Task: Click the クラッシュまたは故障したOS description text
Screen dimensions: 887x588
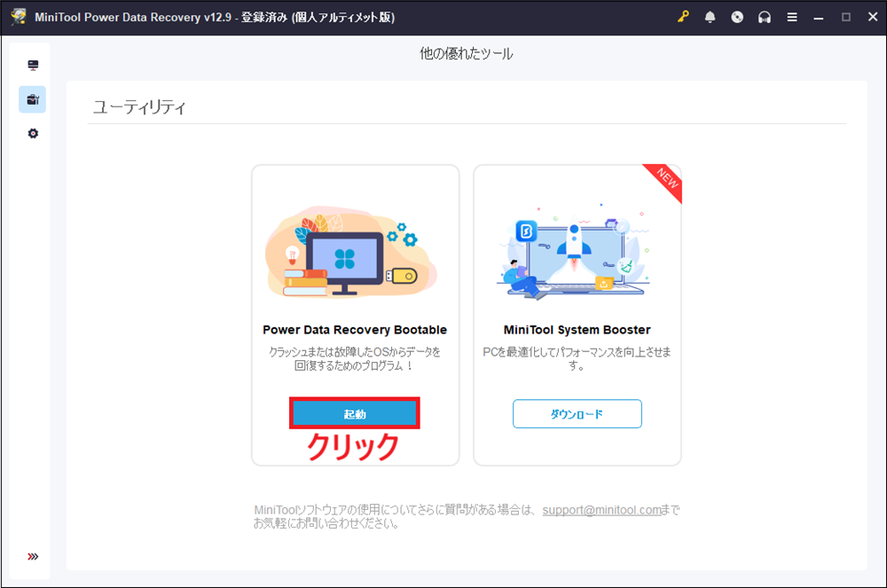Action: (x=355, y=358)
